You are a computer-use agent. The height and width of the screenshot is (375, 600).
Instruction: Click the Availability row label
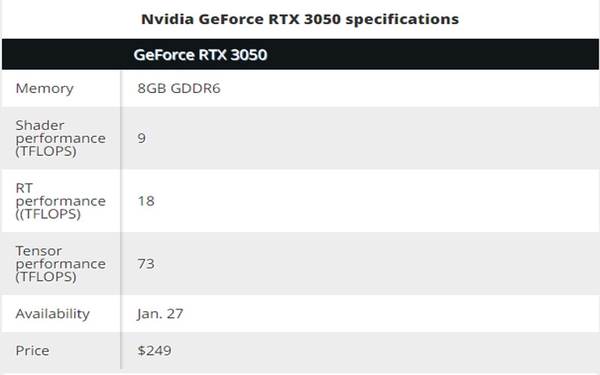(x=52, y=314)
